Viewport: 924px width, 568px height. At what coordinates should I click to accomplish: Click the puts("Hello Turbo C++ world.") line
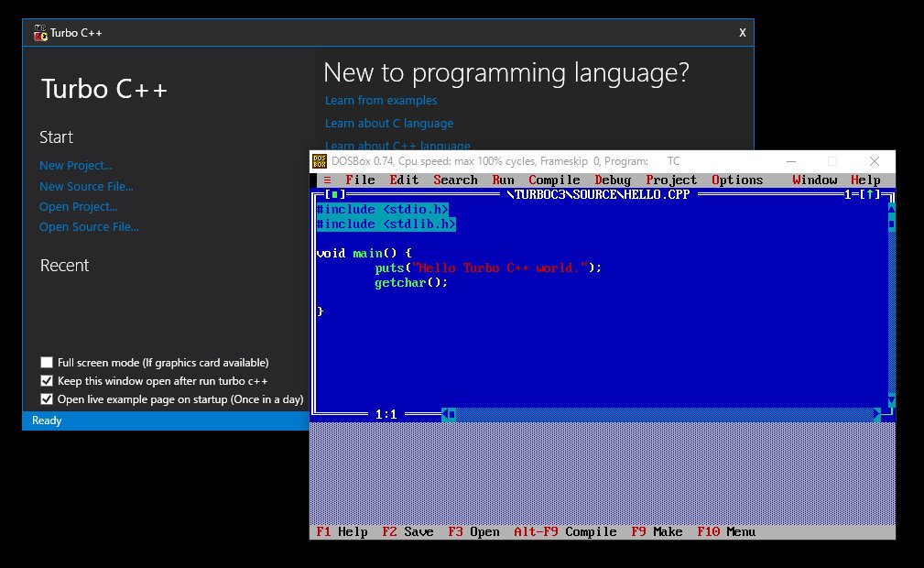pos(488,268)
